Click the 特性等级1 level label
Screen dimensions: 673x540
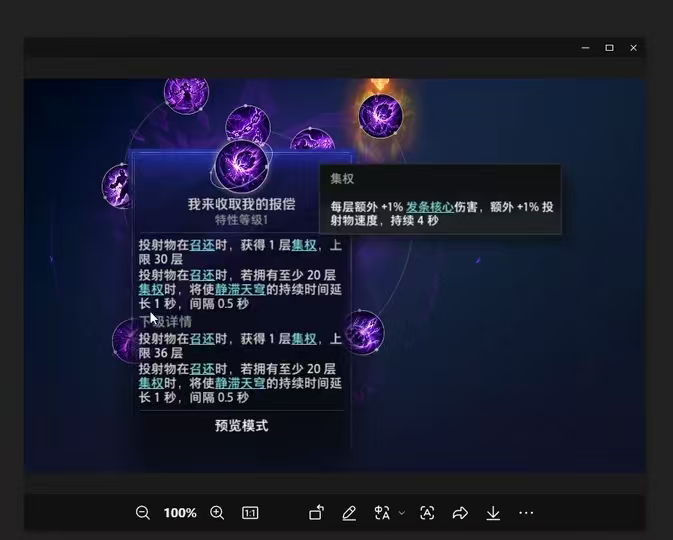coord(242,220)
